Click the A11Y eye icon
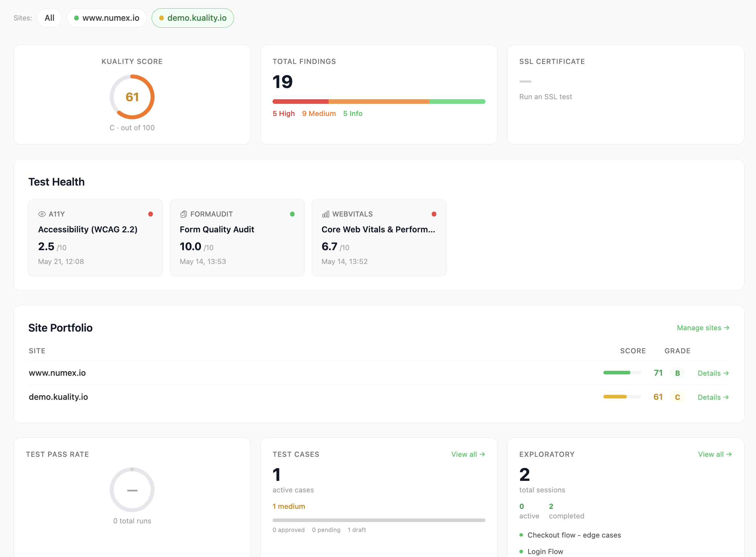The height and width of the screenshot is (557, 756). [x=42, y=214]
